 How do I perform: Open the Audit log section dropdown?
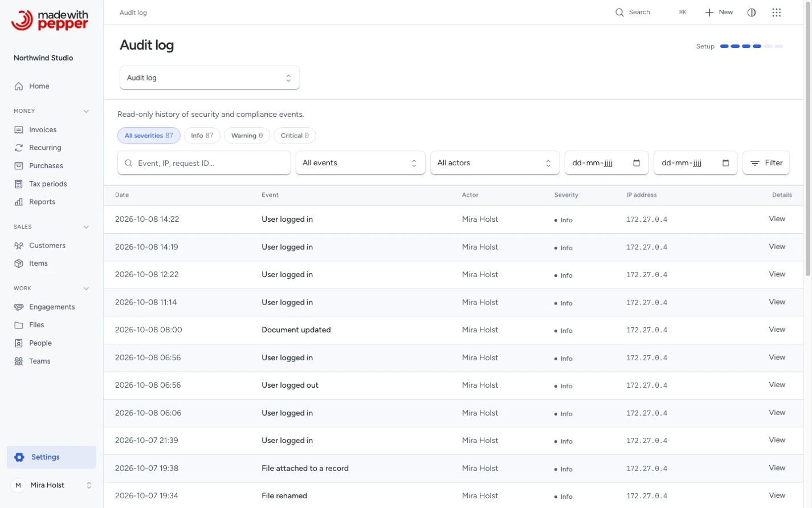tap(210, 78)
